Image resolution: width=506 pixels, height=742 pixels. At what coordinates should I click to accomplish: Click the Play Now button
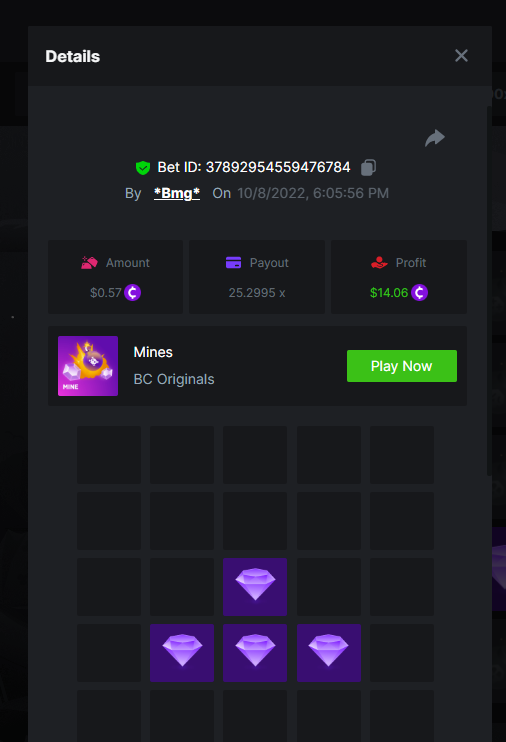click(402, 366)
